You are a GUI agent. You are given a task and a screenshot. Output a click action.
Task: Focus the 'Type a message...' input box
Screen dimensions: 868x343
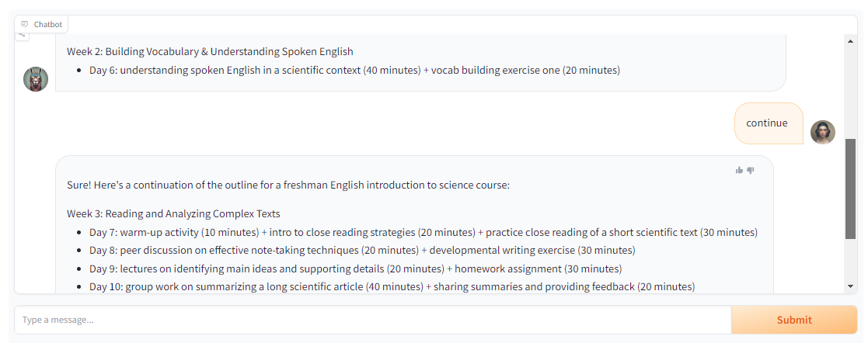click(x=373, y=320)
